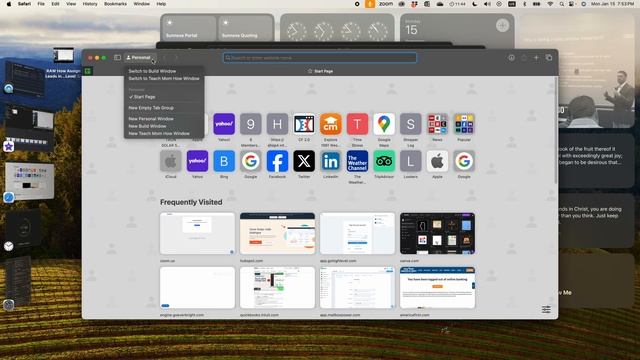Open the Downloads toolbar icon
This screenshot has height=360, width=640.
click(x=511, y=58)
